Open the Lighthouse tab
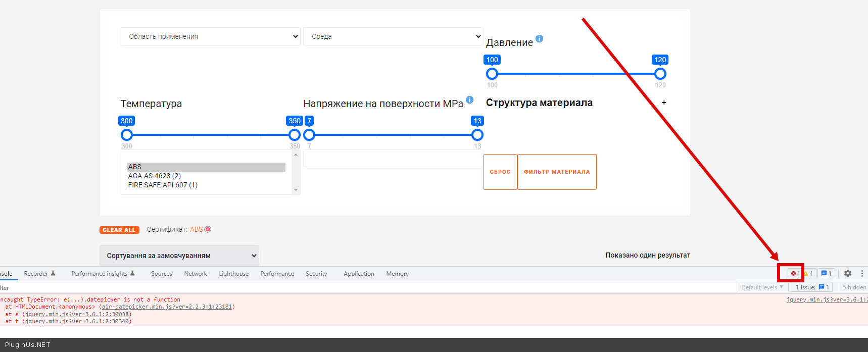 pyautogui.click(x=233, y=274)
